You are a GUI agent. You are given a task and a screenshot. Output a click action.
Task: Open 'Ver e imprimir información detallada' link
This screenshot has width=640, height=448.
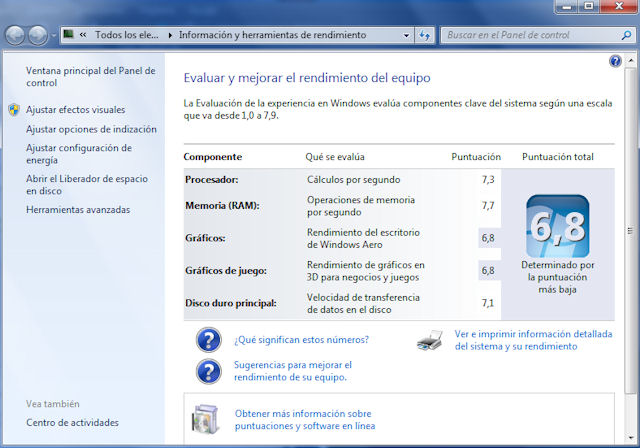(x=533, y=340)
